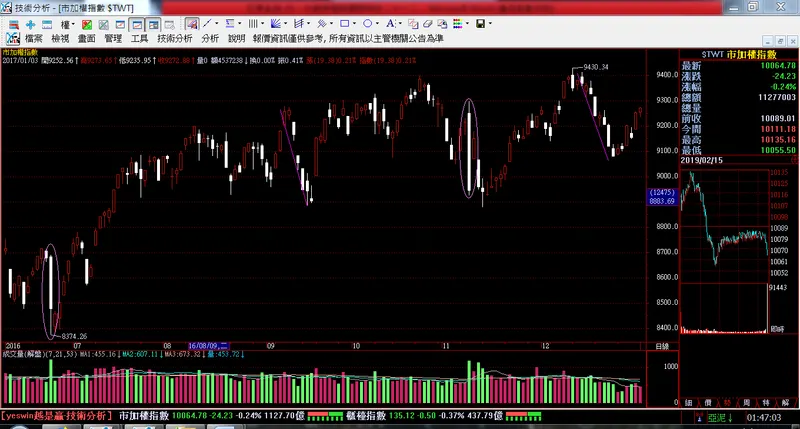Open the 檢視 menu

(60, 38)
